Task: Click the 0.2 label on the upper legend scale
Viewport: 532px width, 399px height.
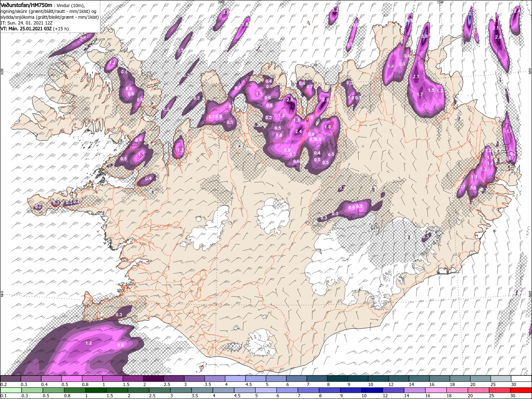Action: click(x=3, y=384)
